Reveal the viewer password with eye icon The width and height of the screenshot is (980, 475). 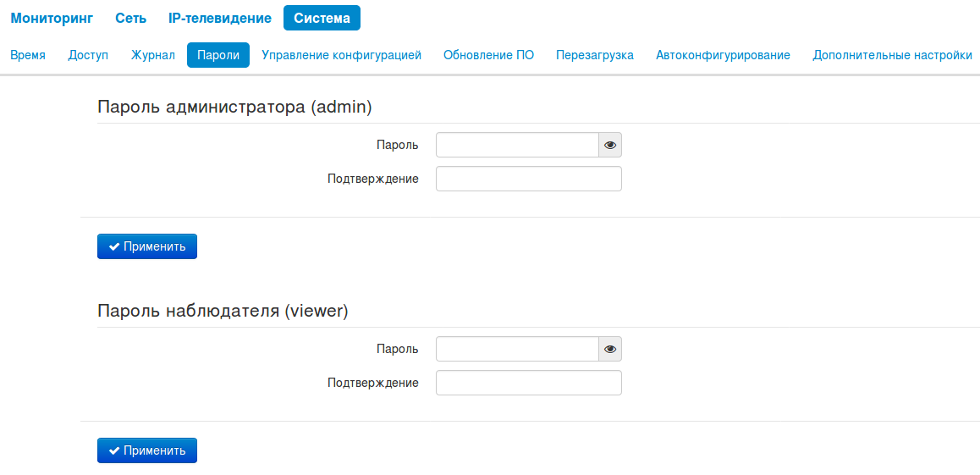tap(610, 349)
